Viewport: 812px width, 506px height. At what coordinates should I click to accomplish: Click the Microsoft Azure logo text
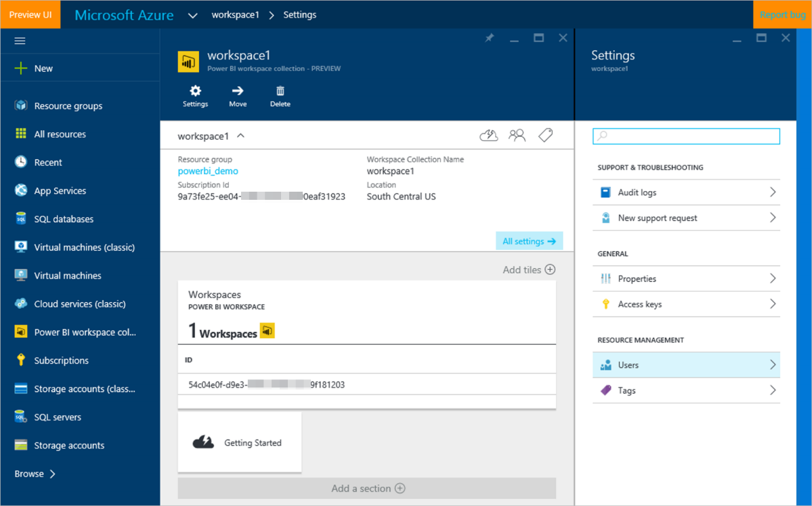click(125, 15)
